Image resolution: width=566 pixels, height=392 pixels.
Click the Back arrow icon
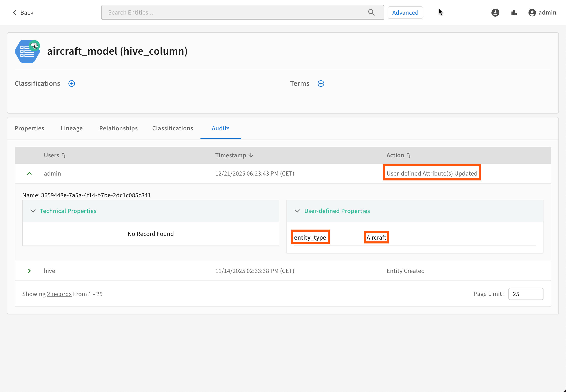15,12
